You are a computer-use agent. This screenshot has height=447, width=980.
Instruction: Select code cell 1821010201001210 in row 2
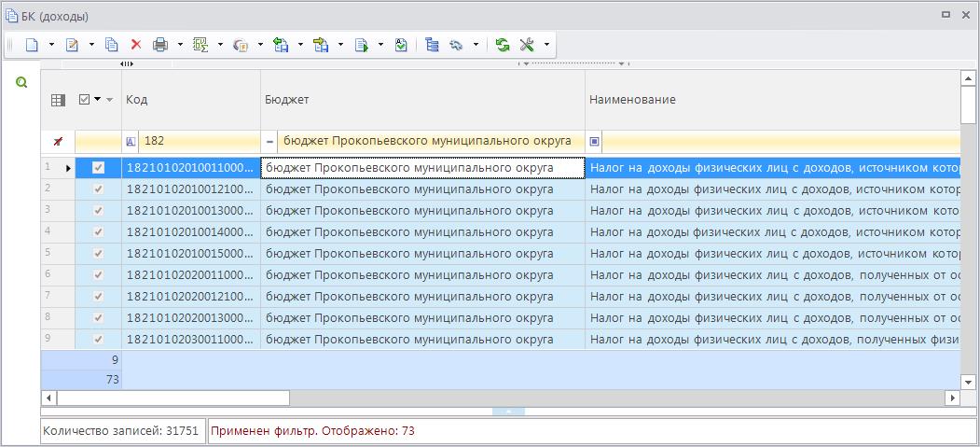pos(191,189)
